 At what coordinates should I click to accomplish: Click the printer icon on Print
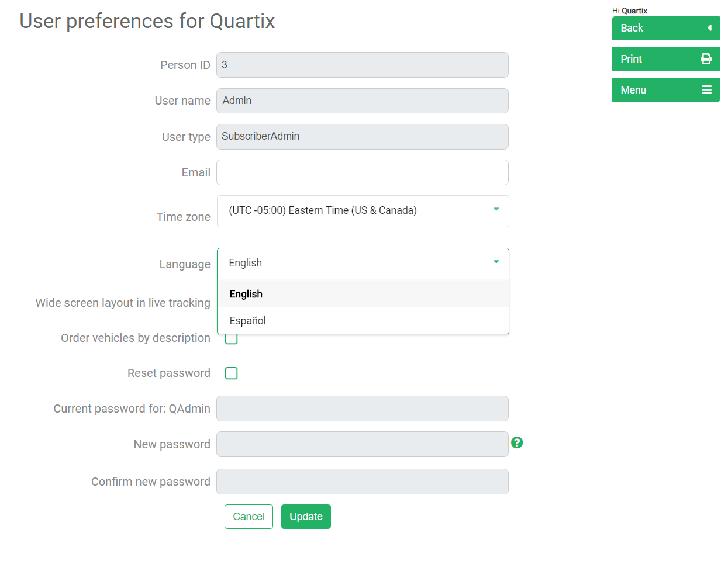point(706,59)
